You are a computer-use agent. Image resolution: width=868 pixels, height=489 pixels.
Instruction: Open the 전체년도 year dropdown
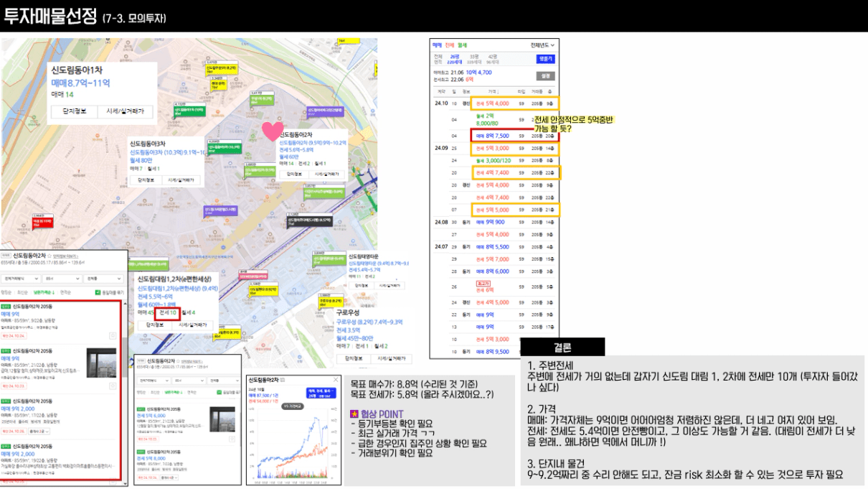[x=542, y=45]
